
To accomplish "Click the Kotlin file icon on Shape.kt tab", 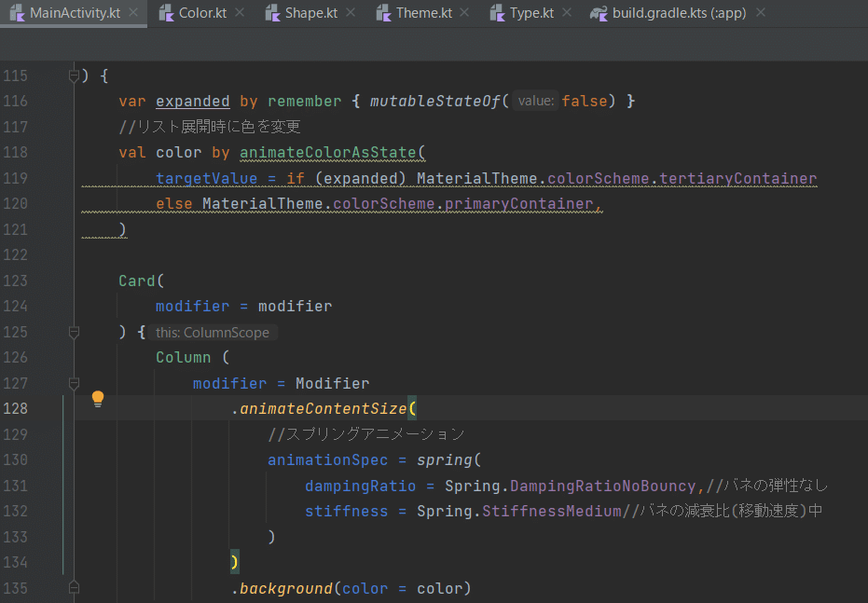I will [272, 13].
